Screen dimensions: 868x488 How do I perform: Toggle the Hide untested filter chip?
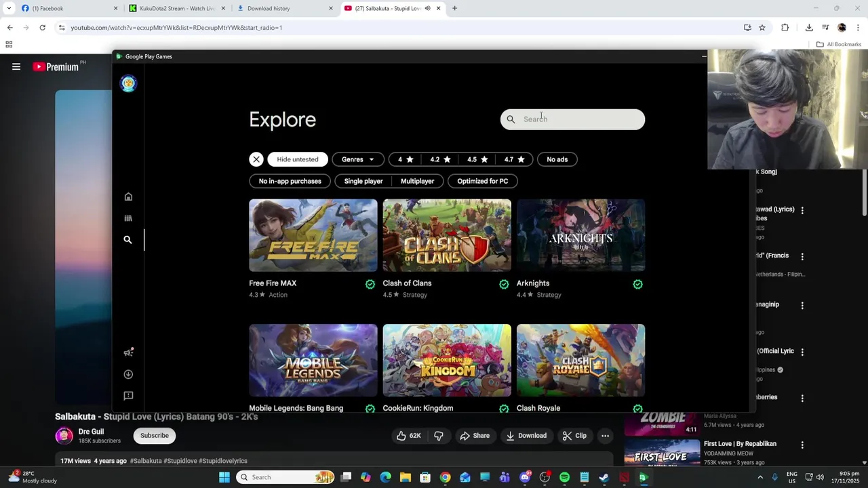[298, 159]
